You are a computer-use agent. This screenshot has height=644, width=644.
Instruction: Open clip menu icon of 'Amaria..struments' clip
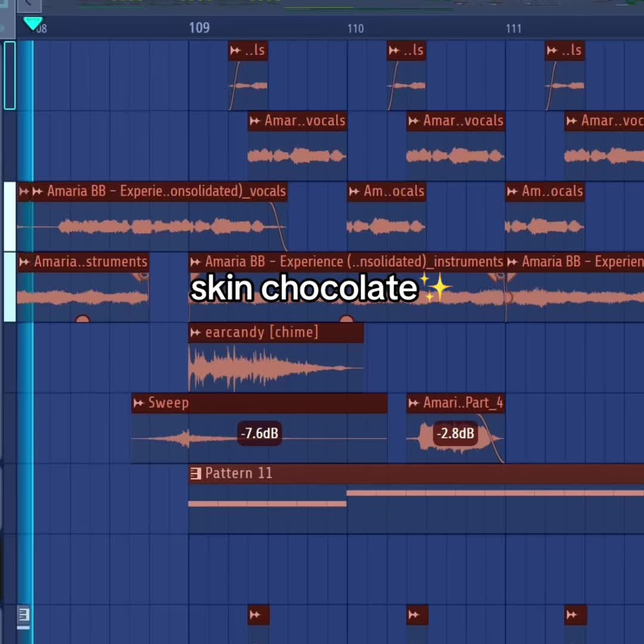[24, 262]
